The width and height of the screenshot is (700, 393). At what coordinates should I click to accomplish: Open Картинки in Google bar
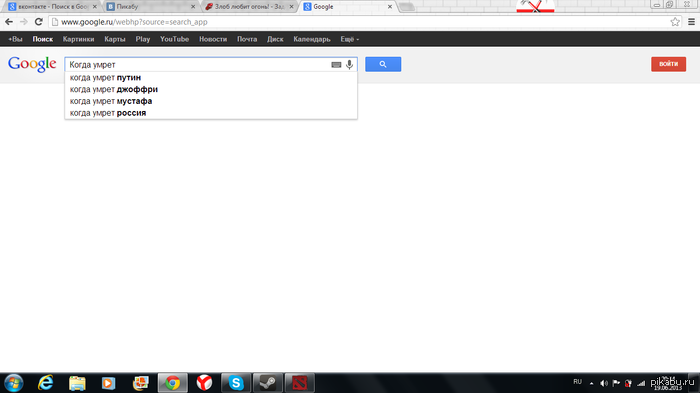click(x=79, y=39)
